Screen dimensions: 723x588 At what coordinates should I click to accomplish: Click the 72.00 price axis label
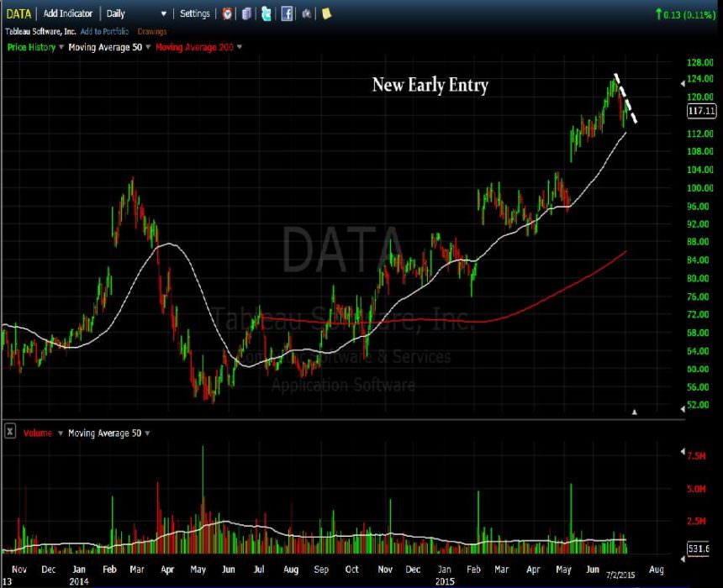[x=698, y=315]
